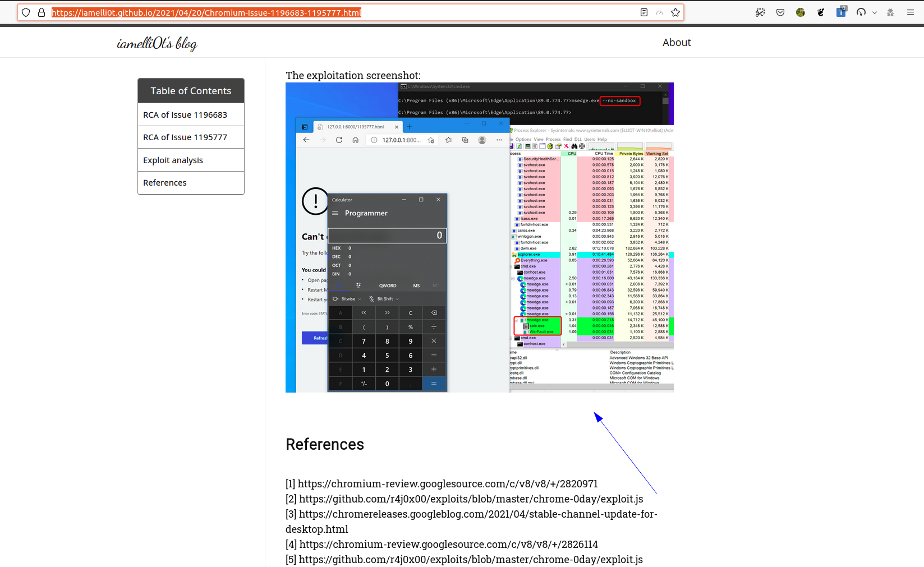Open 'Exploit analysis' in Table of Contents
Image resolution: width=924 pixels, height=567 pixels.
pos(173,160)
